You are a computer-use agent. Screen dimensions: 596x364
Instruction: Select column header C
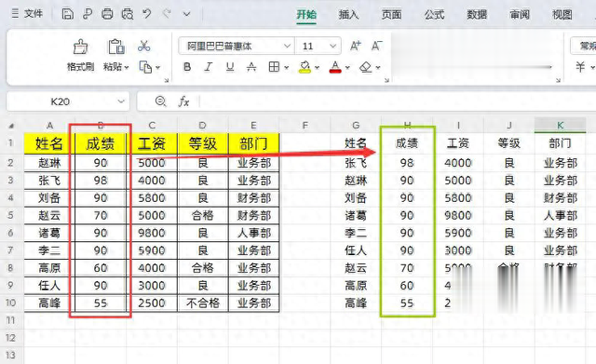point(152,126)
